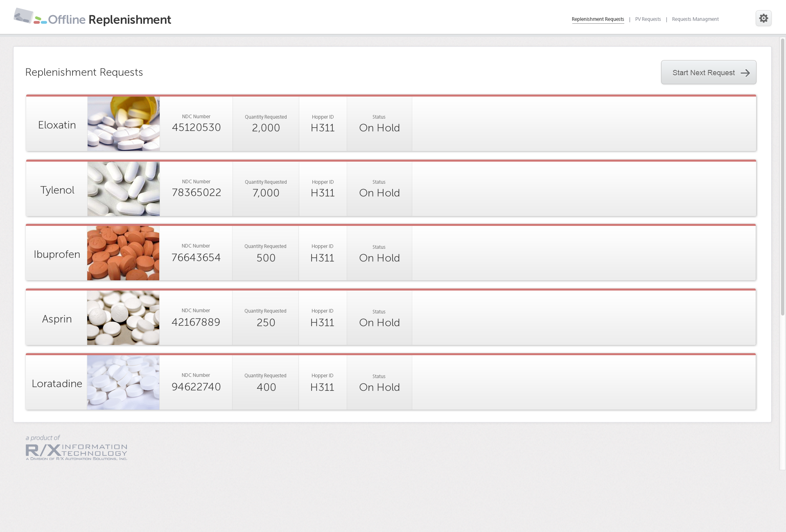
Task: Select the Ibuprofen drug name
Action: [57, 254]
